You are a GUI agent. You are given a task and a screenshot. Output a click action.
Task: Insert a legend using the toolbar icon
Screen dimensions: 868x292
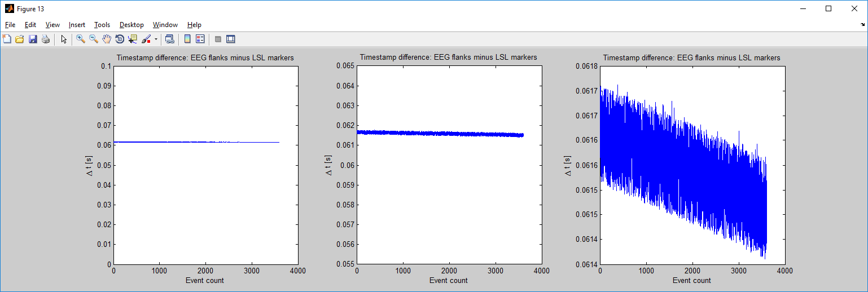(x=200, y=39)
